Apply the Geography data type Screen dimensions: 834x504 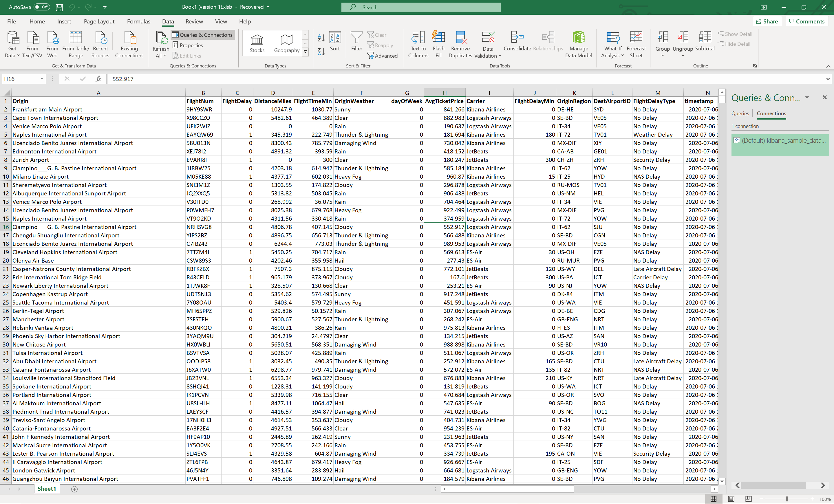pyautogui.click(x=287, y=43)
